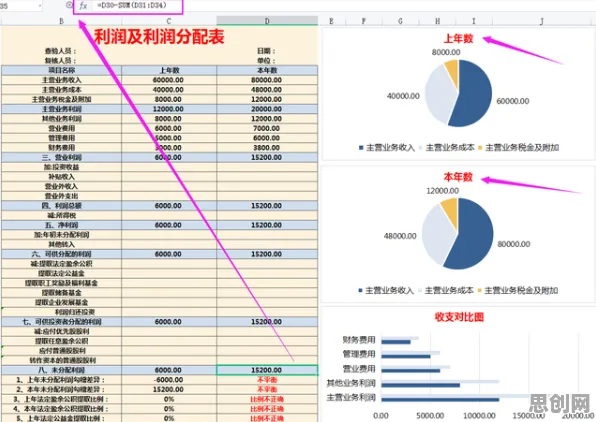Select the 营业外支出 label cell
The height and width of the screenshot is (422, 596).
click(x=62, y=196)
